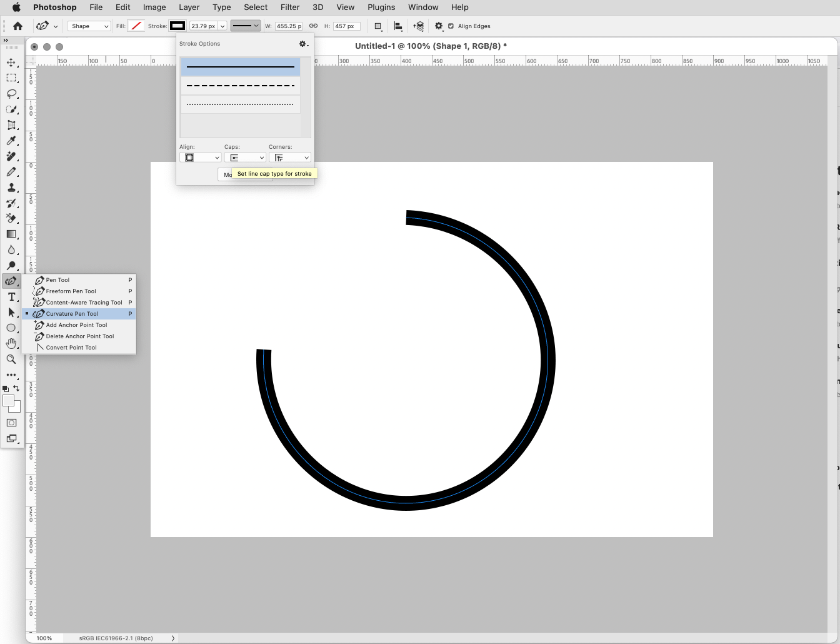This screenshot has height=644, width=840.
Task: Activate the Zoom tool
Action: point(11,360)
